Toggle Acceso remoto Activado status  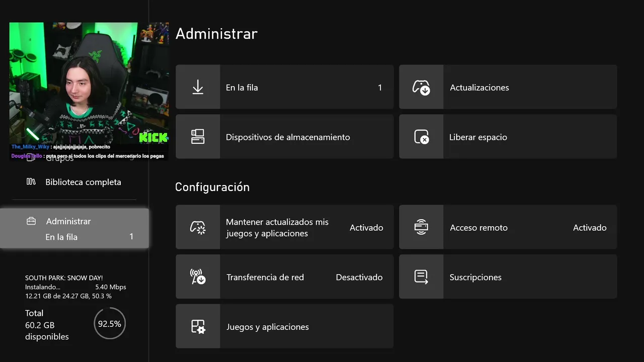[x=590, y=228]
